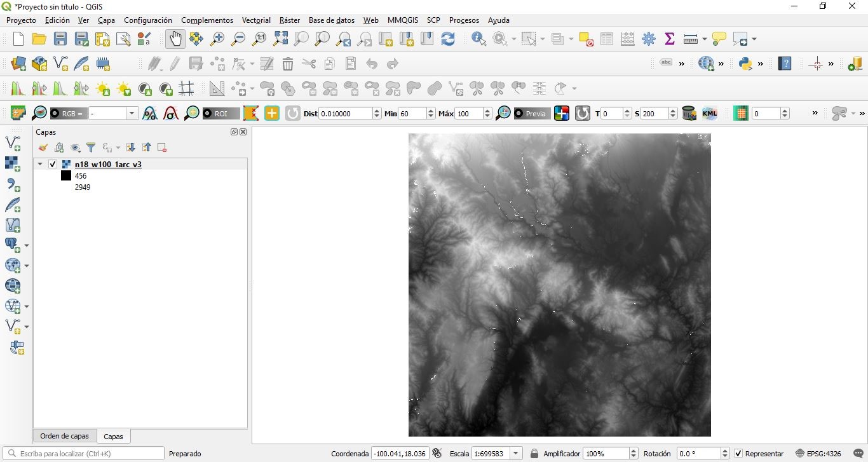Image resolution: width=868 pixels, height=462 pixels.
Task: Click the Refresh map icon
Action: point(448,39)
